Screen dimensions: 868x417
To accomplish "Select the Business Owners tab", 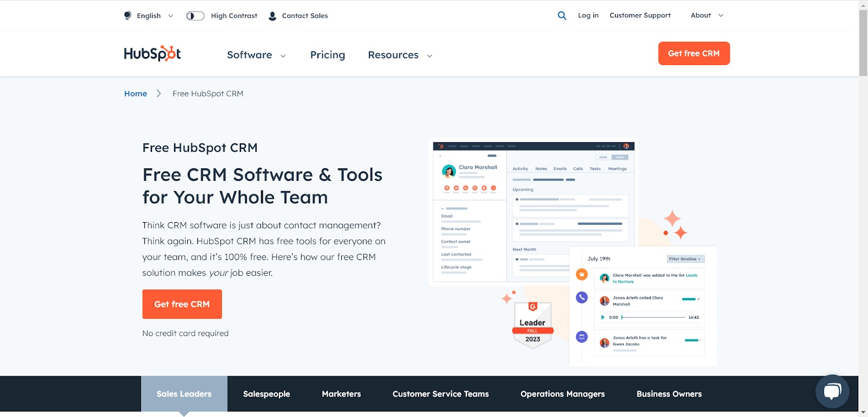I will 669,394.
